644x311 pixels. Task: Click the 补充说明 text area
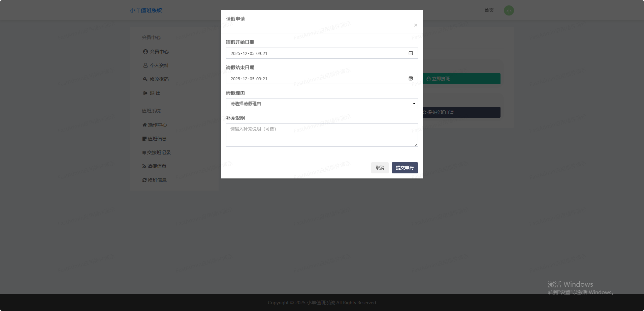[x=322, y=135]
